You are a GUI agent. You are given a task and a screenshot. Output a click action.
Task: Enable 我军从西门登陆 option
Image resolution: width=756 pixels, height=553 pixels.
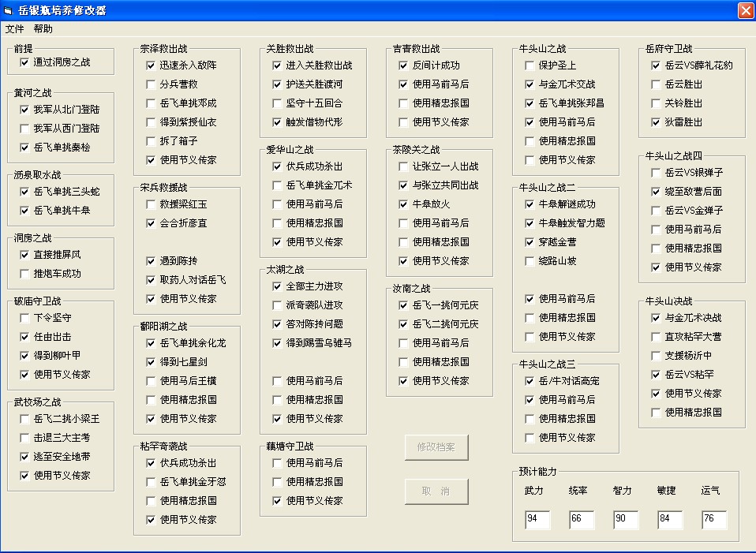pos(24,129)
